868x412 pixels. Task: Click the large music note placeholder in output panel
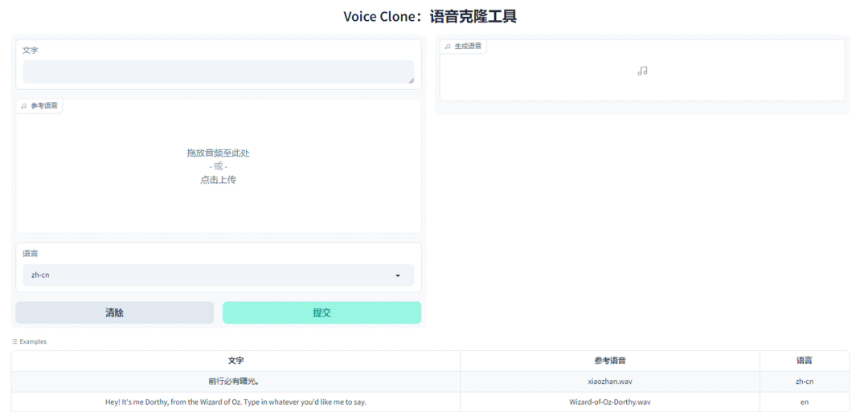(x=642, y=71)
